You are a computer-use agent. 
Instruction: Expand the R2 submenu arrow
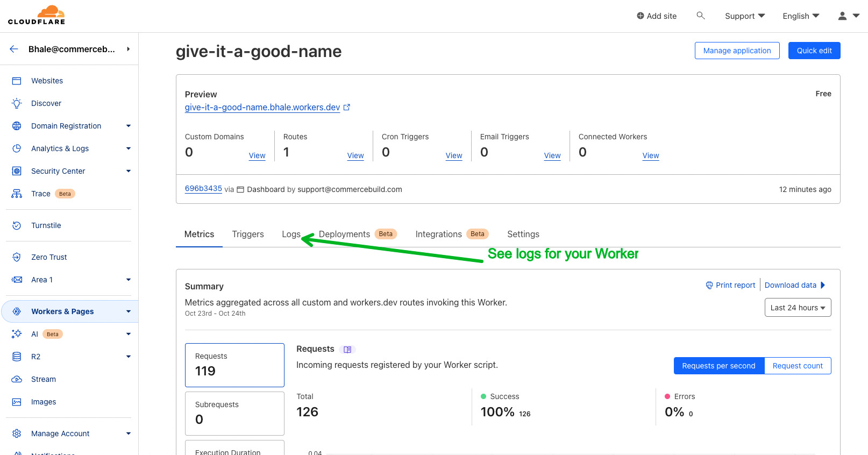129,357
